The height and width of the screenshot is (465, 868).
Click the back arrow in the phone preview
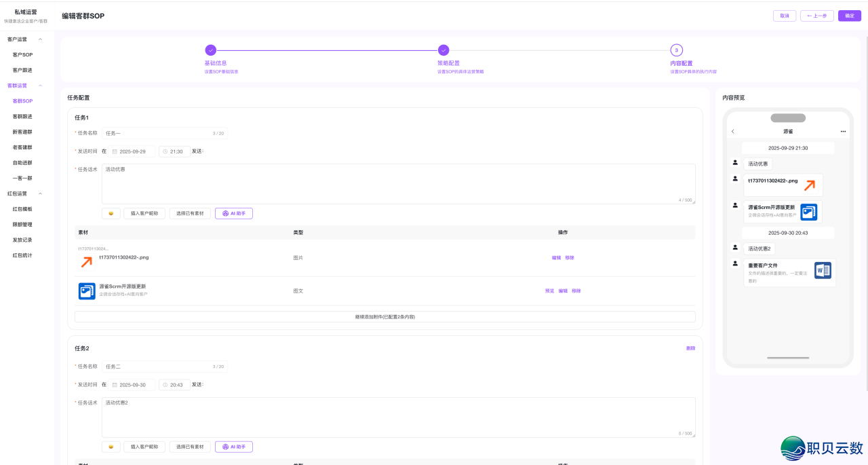coord(734,130)
